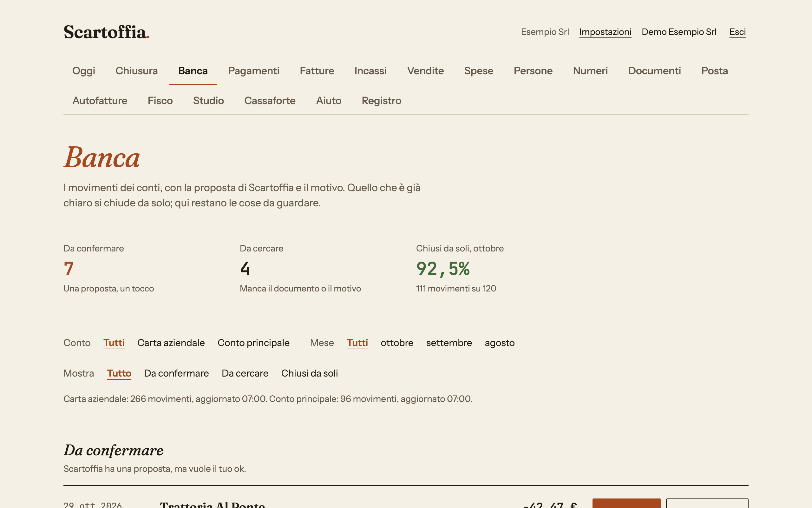
Task: Click the Da confermare count 7
Action: [x=69, y=269]
